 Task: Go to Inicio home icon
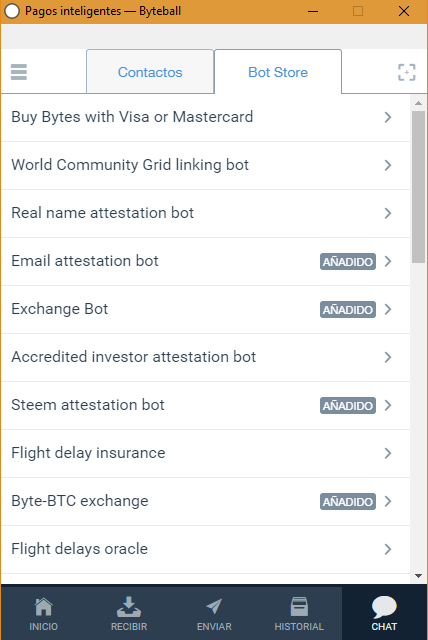click(x=44, y=607)
